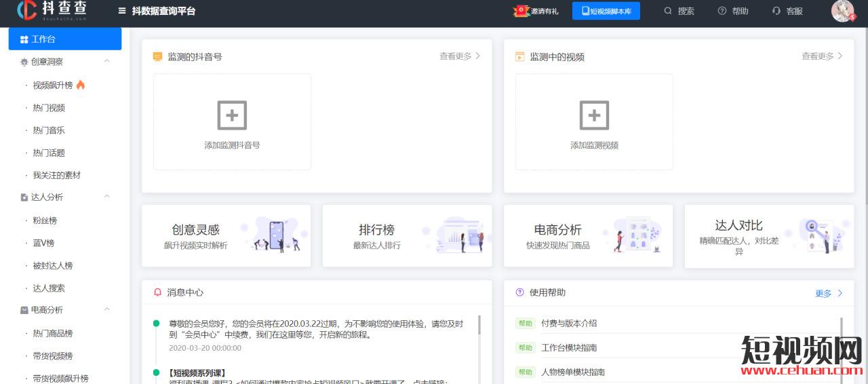Open the user avatar in top right
868x384 pixels.
point(842,11)
